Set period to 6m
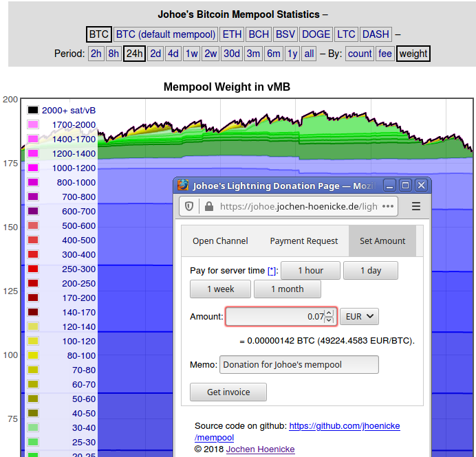Screen dimensions: 476x457 point(274,54)
